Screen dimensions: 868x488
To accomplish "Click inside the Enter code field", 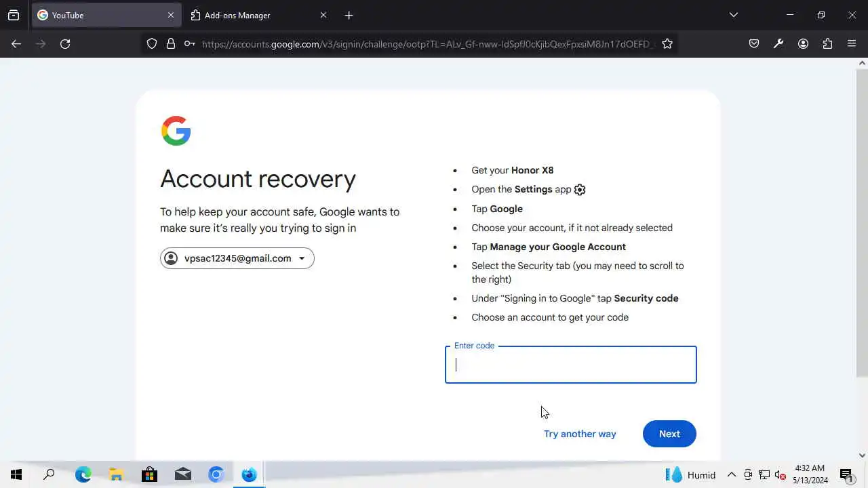I will (570, 365).
